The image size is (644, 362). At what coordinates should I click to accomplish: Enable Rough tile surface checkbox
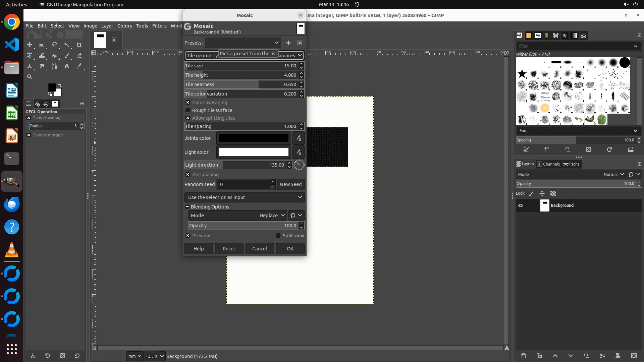pyautogui.click(x=188, y=110)
